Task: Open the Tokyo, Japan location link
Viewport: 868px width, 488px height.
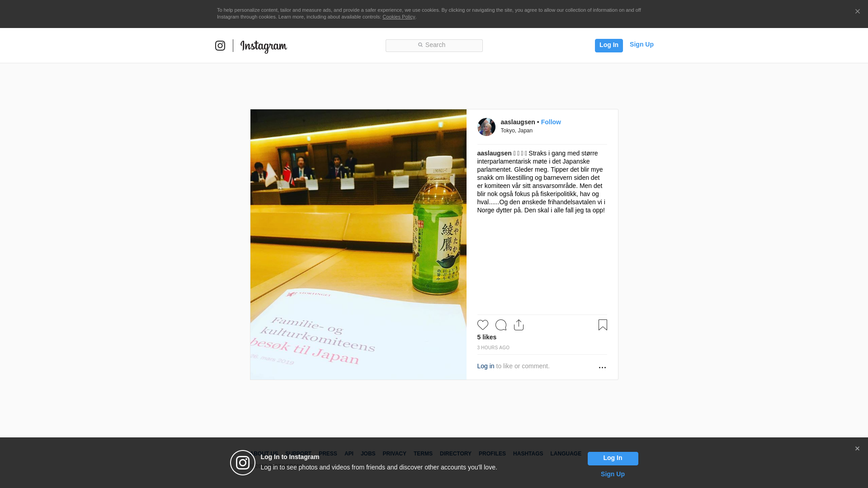Action: tap(516, 131)
